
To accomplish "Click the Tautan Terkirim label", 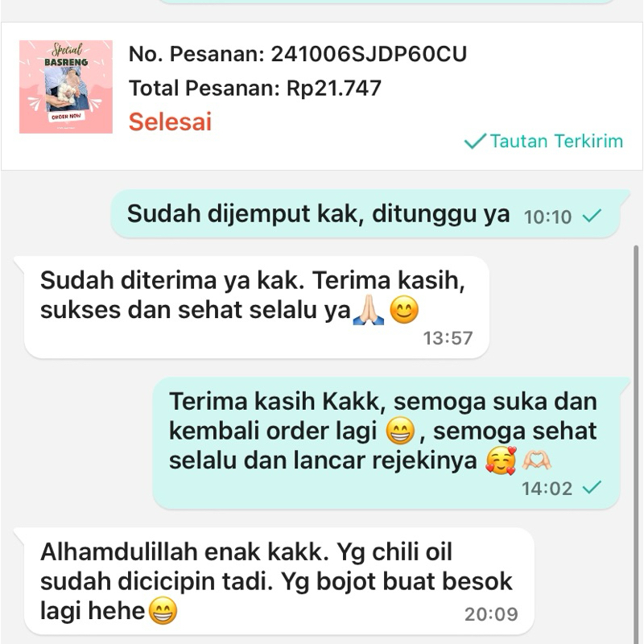I will (x=556, y=141).
